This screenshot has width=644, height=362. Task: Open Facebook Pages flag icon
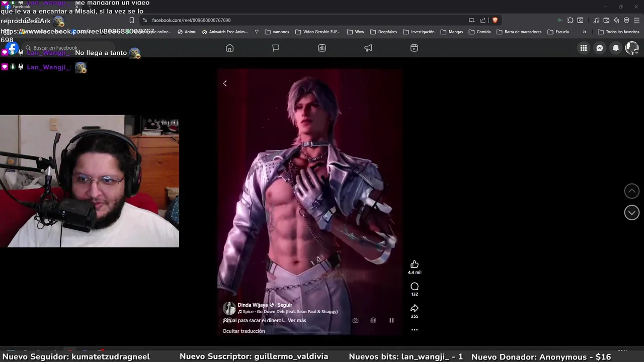(x=276, y=48)
